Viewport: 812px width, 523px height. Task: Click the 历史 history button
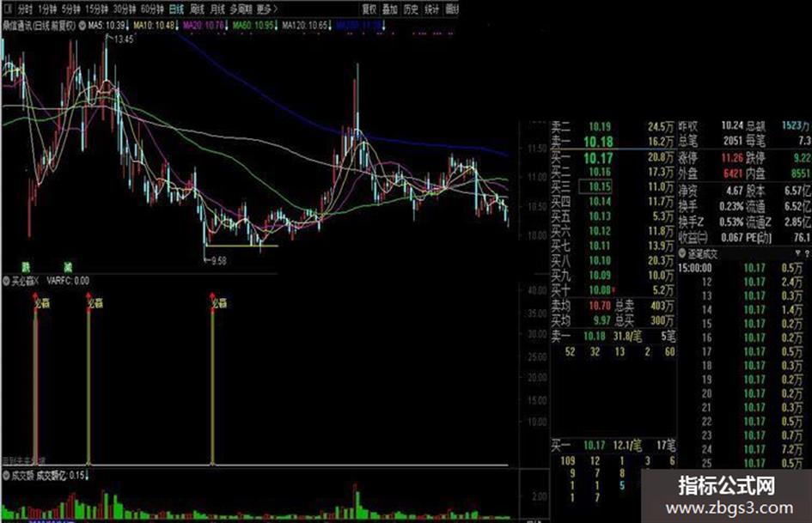[x=411, y=9]
